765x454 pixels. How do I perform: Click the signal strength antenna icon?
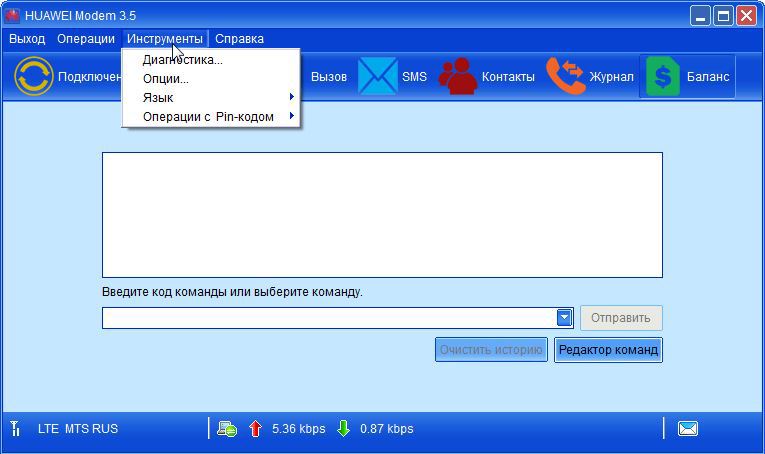tap(15, 428)
